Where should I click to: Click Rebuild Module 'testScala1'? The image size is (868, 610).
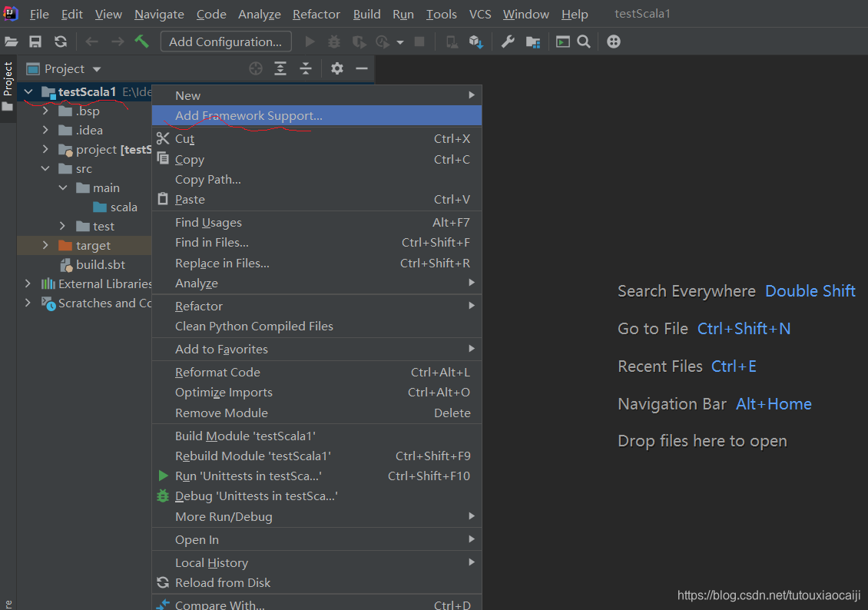click(316, 456)
